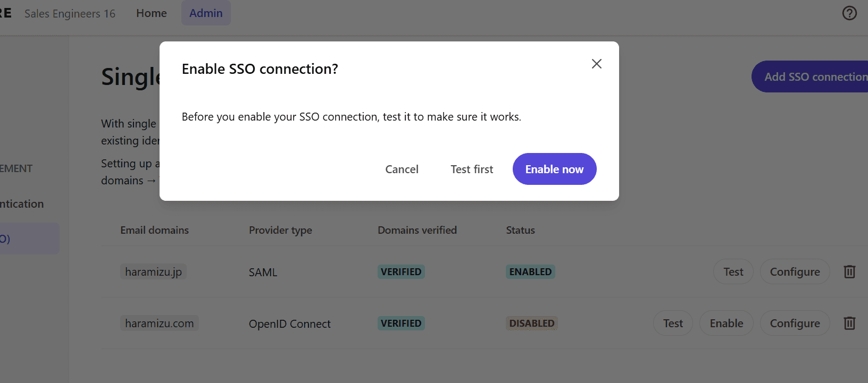Configure the haramizu.jp SAML connection
Viewport: 868px width, 383px height.
click(x=795, y=271)
